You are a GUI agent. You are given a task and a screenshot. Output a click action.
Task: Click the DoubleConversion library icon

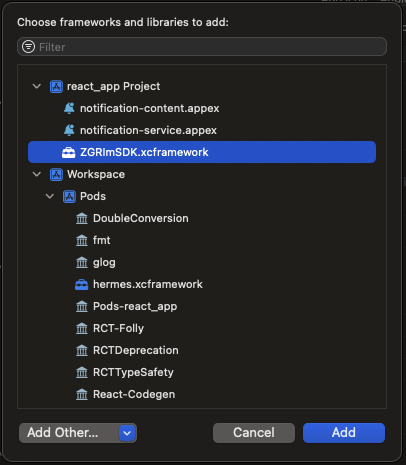[x=82, y=219]
